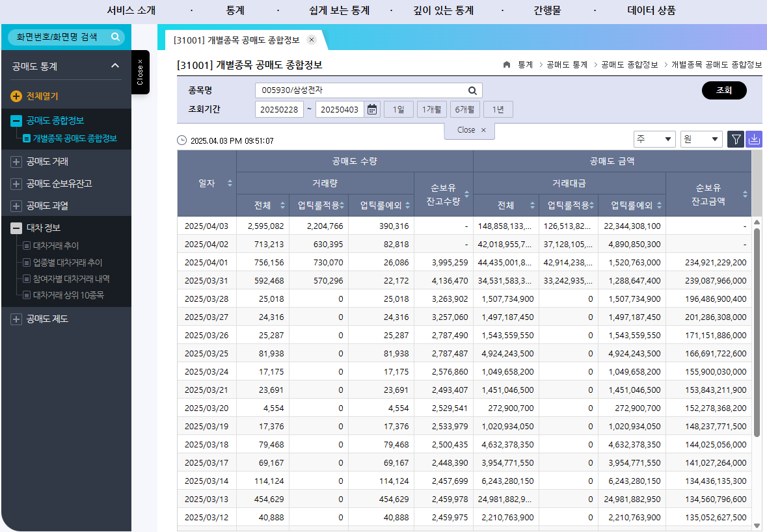767x532 pixels.
Task: Click the stock name search magnifier icon
Action: click(x=472, y=90)
